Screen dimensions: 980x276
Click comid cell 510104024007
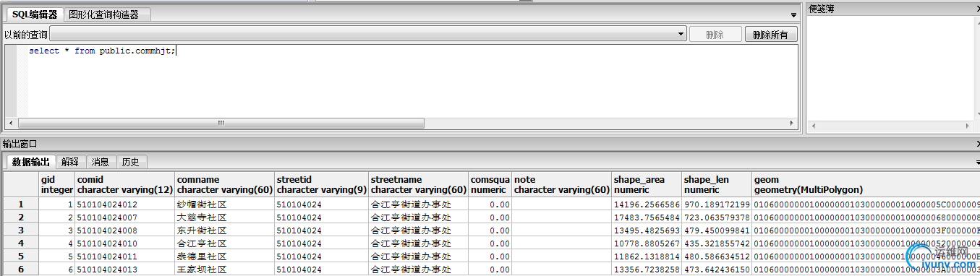coord(125,217)
